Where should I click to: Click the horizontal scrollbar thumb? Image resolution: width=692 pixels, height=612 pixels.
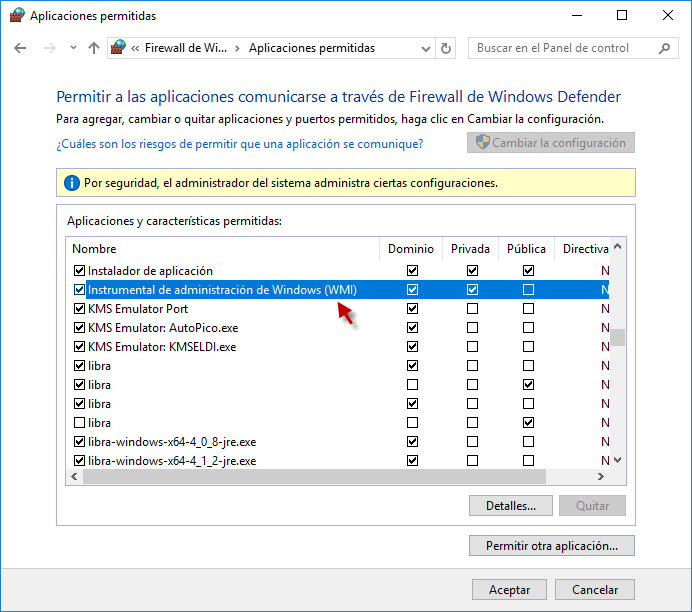tap(314, 477)
